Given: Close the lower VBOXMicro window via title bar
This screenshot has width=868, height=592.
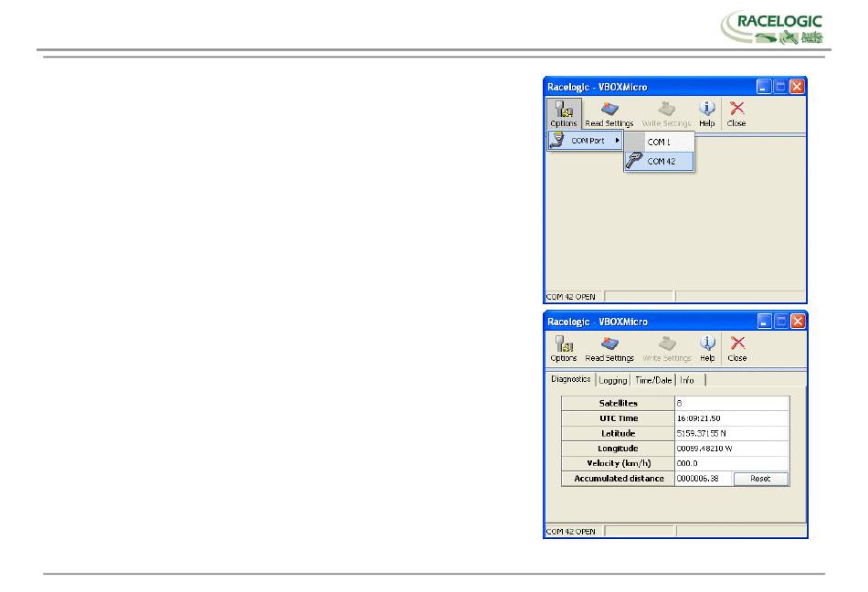Looking at the screenshot, I should [x=797, y=321].
